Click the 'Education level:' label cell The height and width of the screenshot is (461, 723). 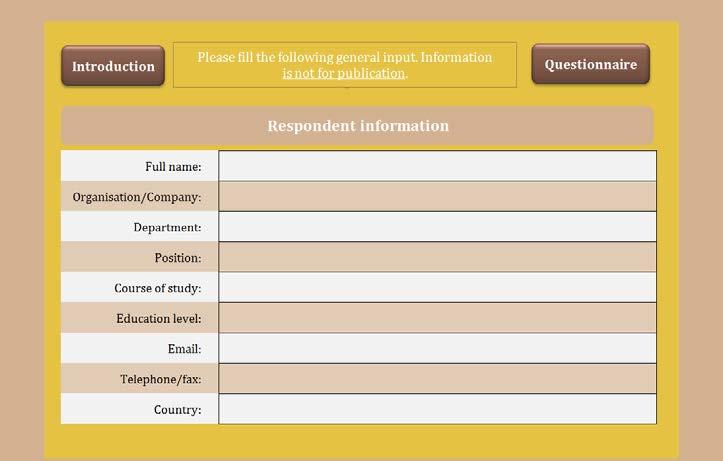click(140, 318)
